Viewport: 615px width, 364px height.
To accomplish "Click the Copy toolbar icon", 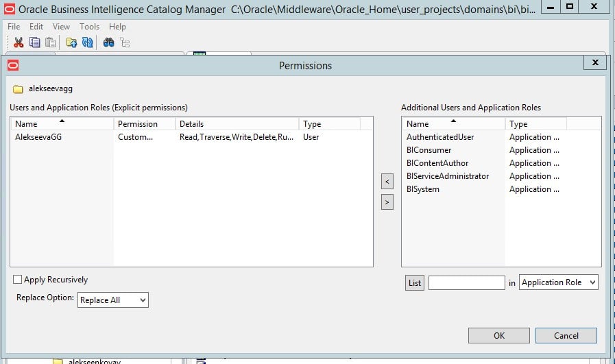I will pos(34,43).
